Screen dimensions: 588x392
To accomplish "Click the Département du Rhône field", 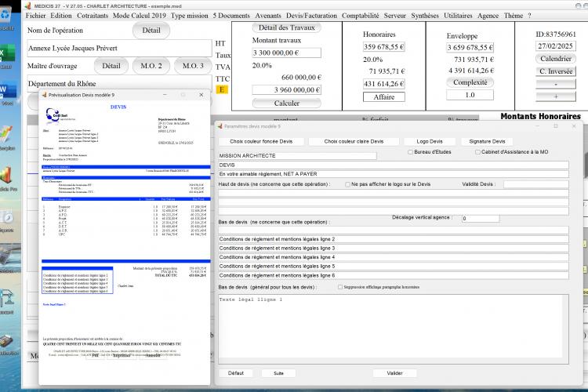I will tap(119, 84).
